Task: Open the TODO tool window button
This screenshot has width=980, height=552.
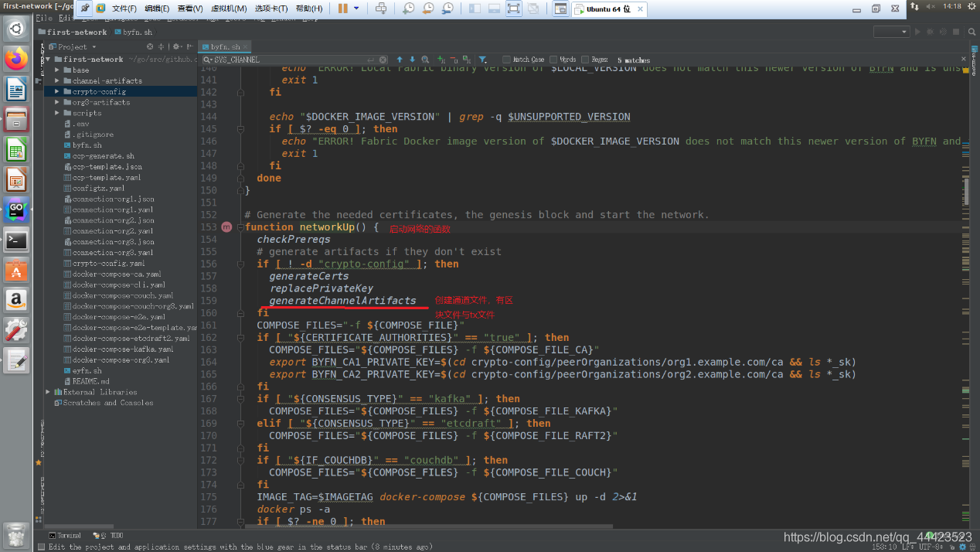Action: tap(108, 535)
